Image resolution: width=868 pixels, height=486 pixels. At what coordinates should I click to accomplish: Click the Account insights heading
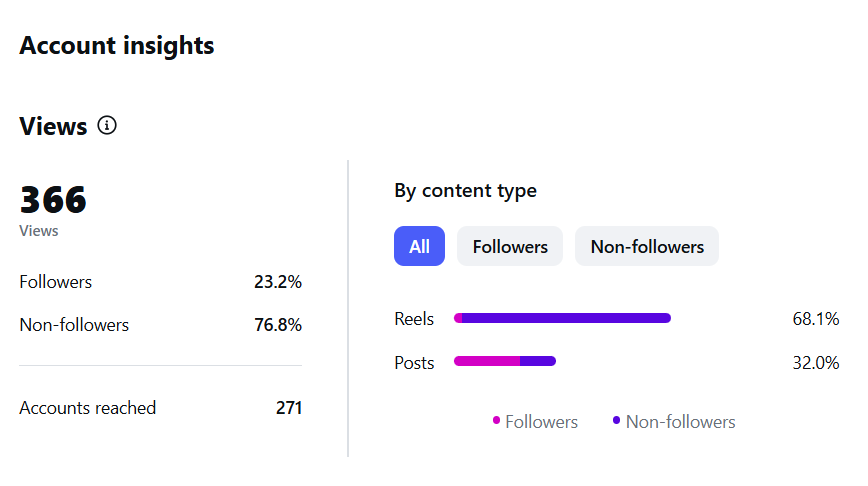[117, 45]
